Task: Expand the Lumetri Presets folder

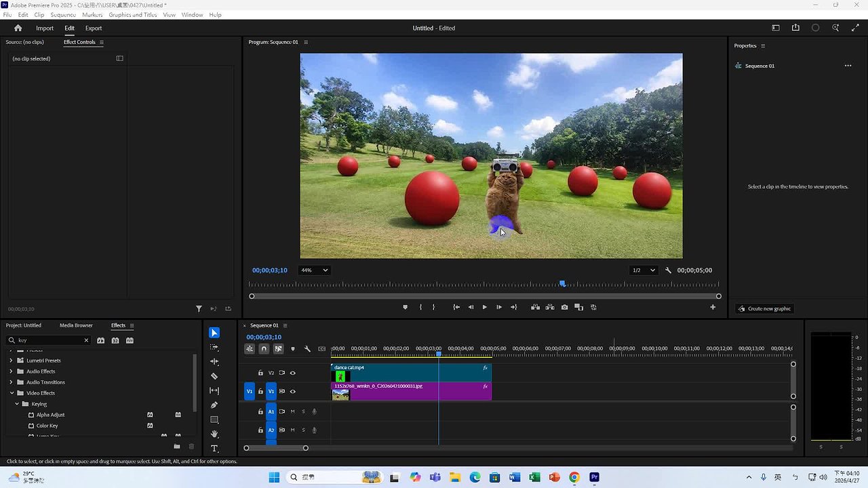Action: [12, 361]
